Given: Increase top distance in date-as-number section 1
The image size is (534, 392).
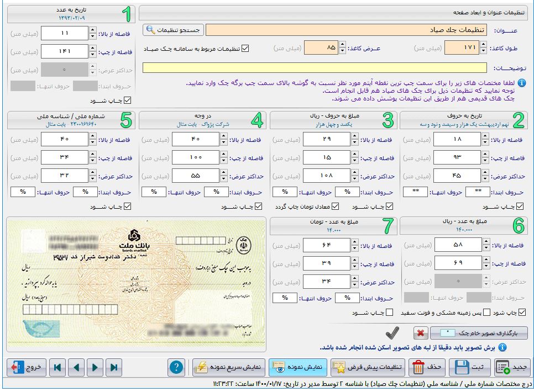Looking at the screenshot, I should (92, 30).
